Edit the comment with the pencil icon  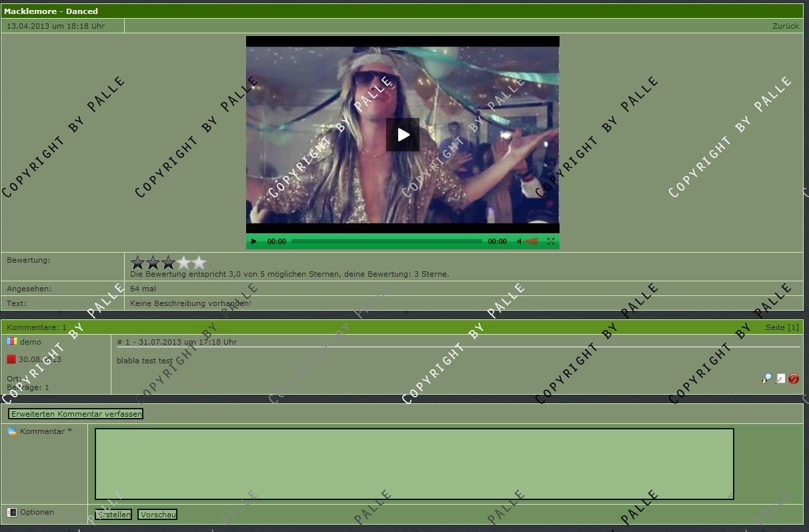pos(780,379)
